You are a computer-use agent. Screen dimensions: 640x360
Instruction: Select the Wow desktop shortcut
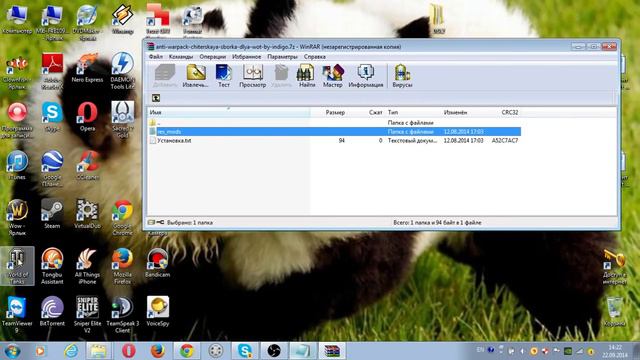pyautogui.click(x=17, y=217)
